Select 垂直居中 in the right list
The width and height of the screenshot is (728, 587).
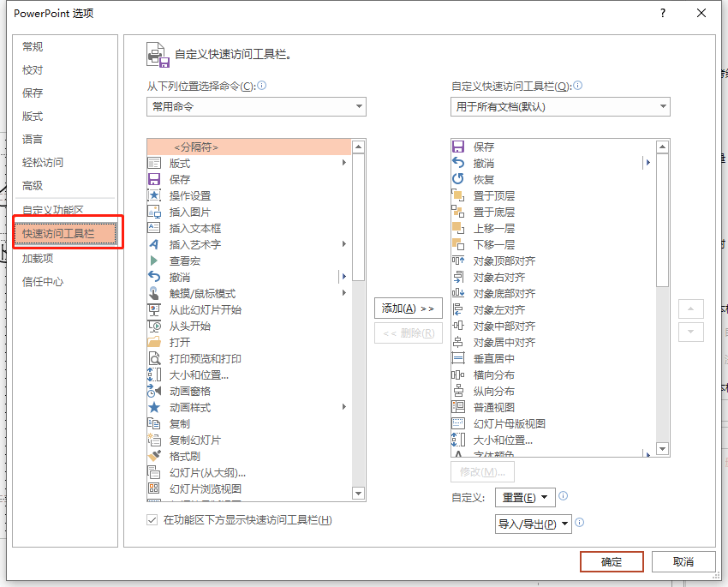(x=505, y=358)
